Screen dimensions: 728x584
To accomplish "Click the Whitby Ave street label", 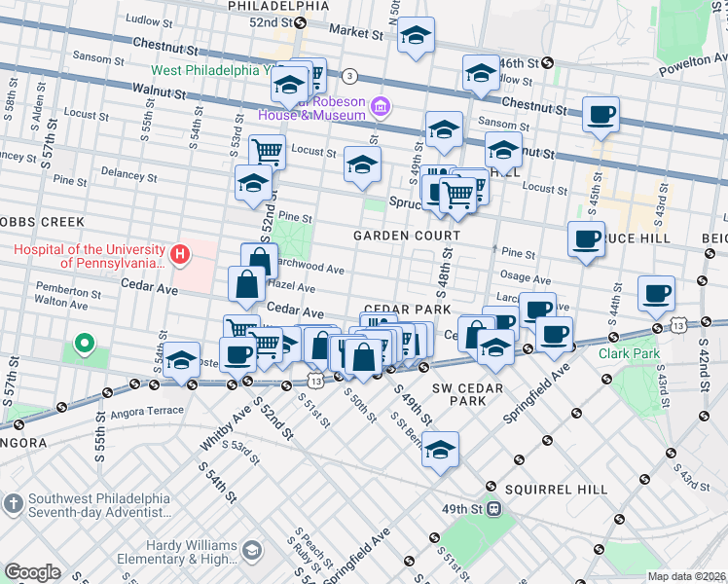I will click(x=226, y=428).
